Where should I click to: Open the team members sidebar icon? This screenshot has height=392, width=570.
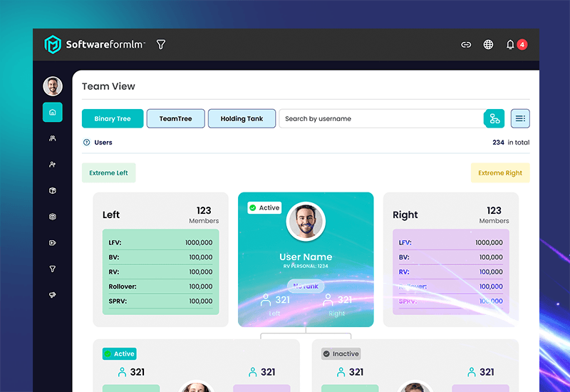(52, 138)
